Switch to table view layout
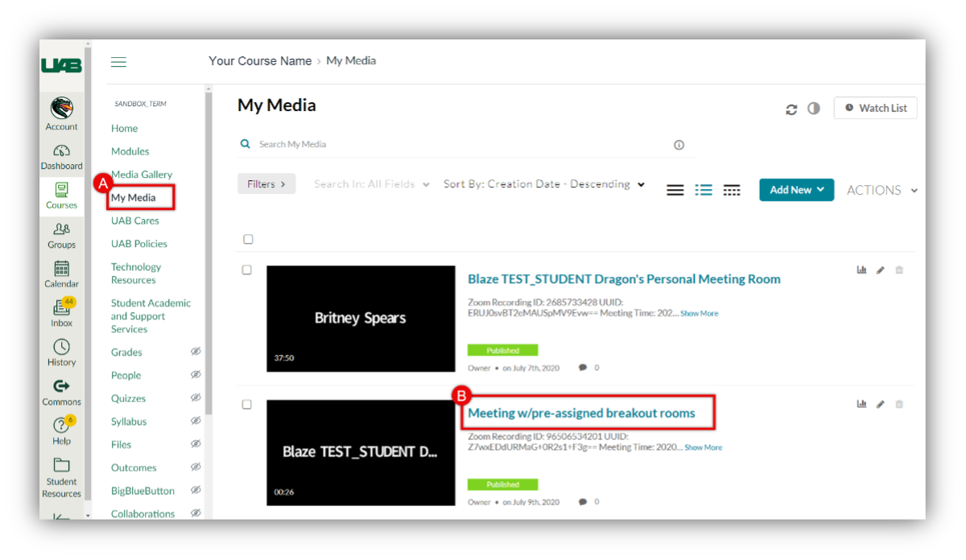 click(x=731, y=189)
